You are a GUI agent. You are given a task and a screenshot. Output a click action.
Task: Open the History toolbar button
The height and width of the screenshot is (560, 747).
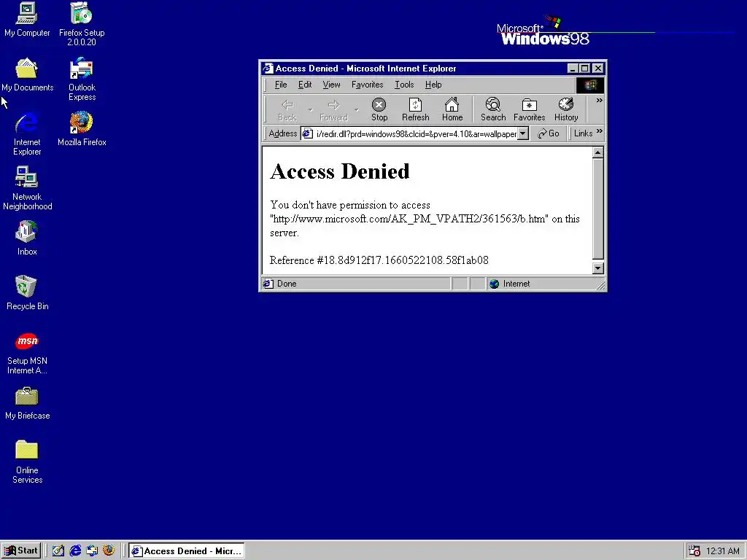click(x=566, y=109)
